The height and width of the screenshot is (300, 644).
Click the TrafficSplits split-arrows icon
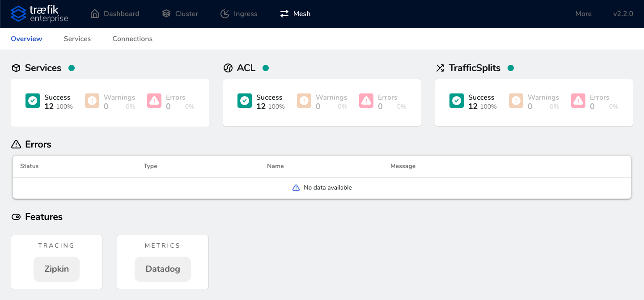pos(440,68)
